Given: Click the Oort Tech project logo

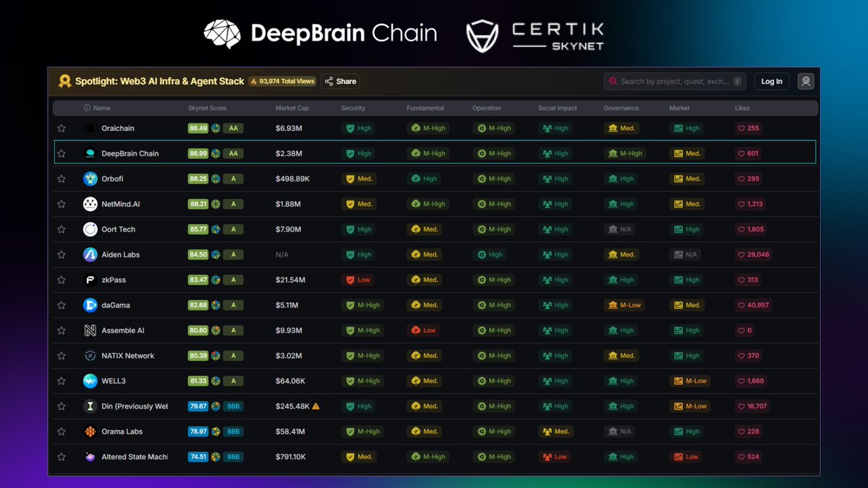Looking at the screenshot, I should 90,229.
